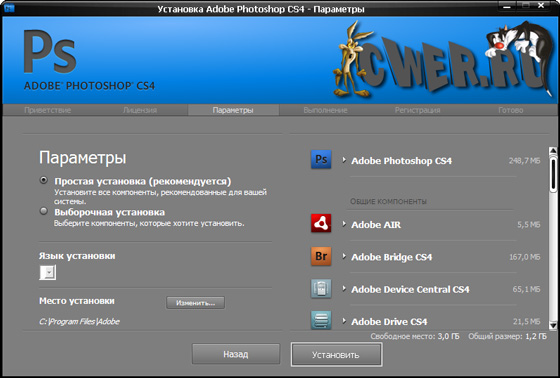This screenshot has height=378, width=560.
Task: Expand the Adobe AIR component arrow
Action: click(x=344, y=224)
